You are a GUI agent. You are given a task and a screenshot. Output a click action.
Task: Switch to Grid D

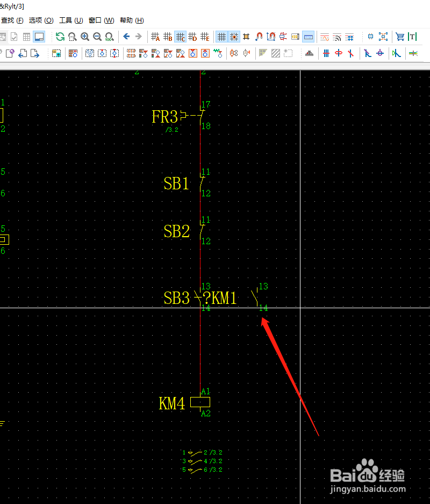192,37
